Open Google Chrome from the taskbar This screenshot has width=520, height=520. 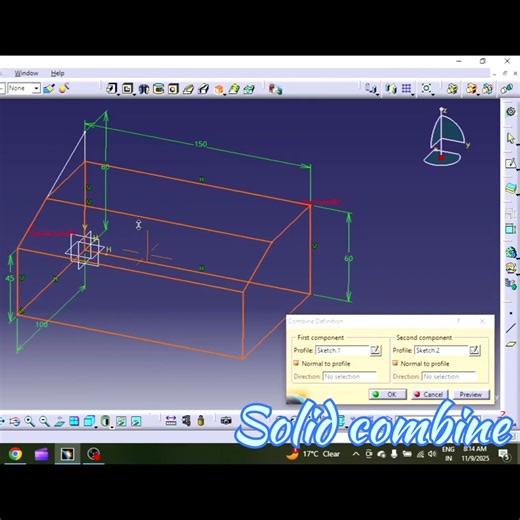(15, 454)
